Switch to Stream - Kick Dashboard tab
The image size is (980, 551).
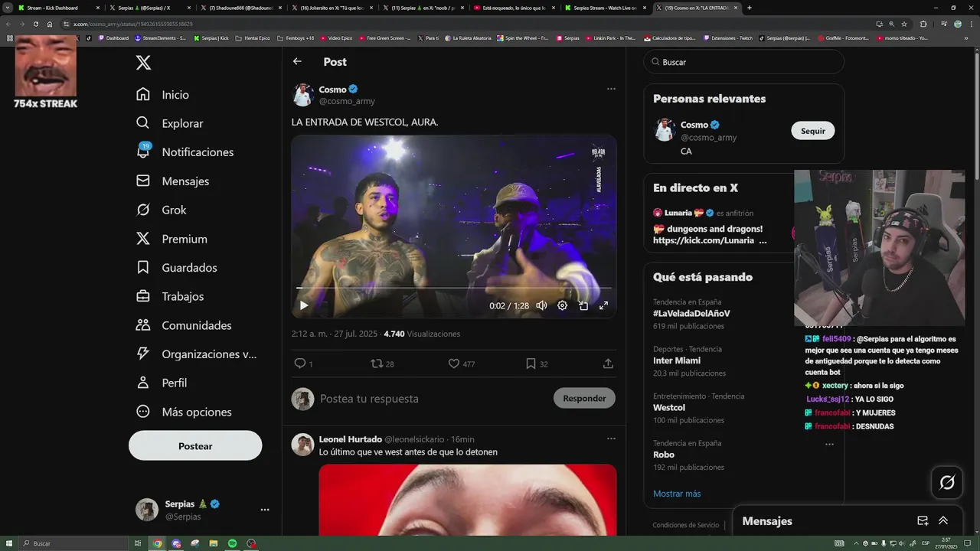tap(58, 8)
